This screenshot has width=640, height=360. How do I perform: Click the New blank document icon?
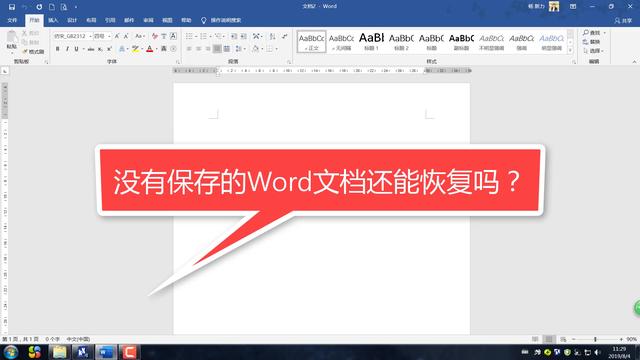click(52, 7)
